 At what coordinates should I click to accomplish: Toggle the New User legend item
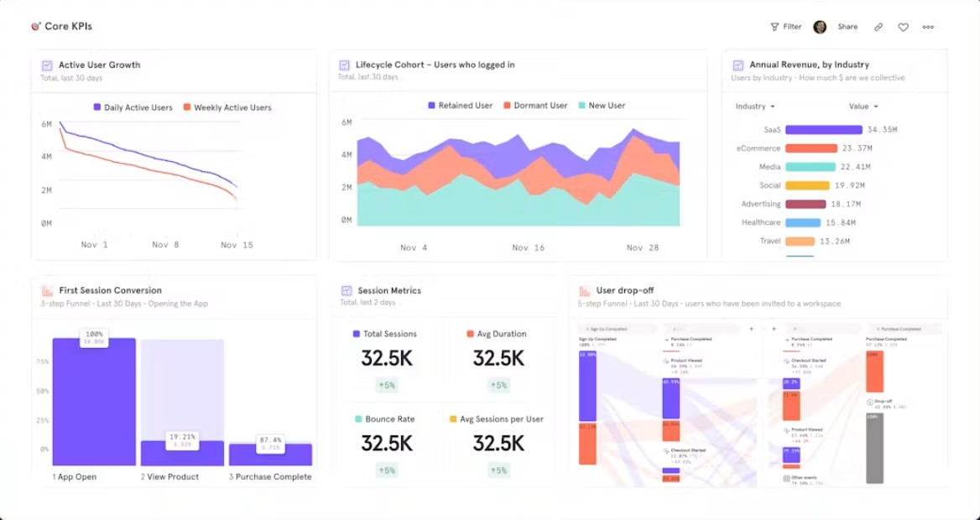602,106
